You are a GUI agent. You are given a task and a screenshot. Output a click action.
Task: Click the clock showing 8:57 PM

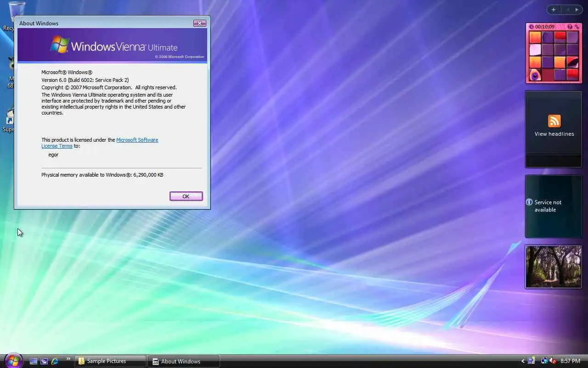[570, 361]
